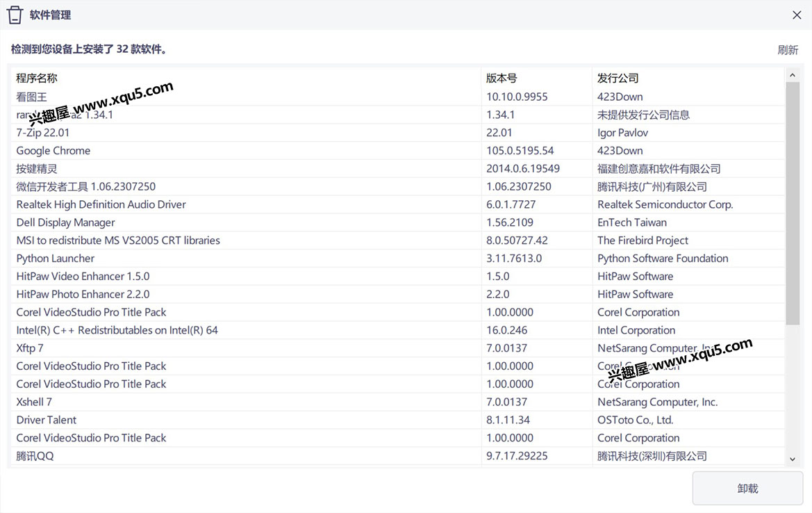Viewport: 812px width, 513px height.
Task: Click the publisher Realtek Semiconductor Corp.
Action: [x=665, y=204]
